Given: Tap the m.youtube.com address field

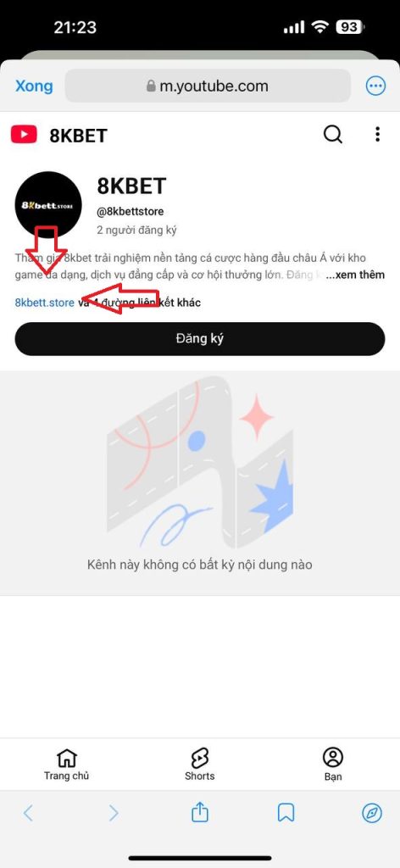Looking at the screenshot, I should click(208, 86).
